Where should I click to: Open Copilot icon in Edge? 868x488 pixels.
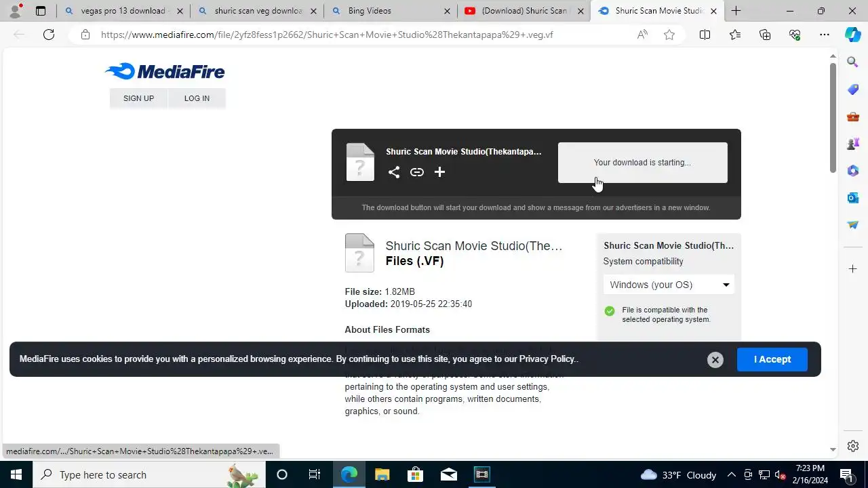853,35
